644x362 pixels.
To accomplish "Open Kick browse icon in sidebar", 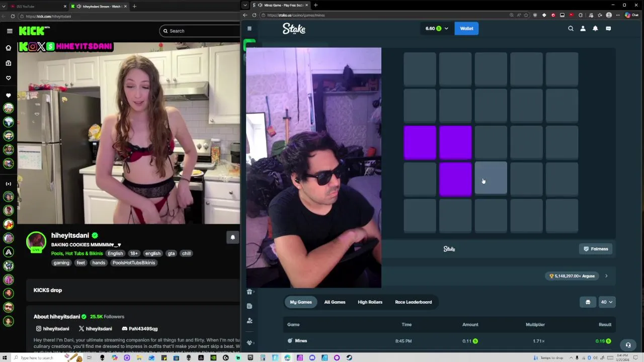I will 8,63.
